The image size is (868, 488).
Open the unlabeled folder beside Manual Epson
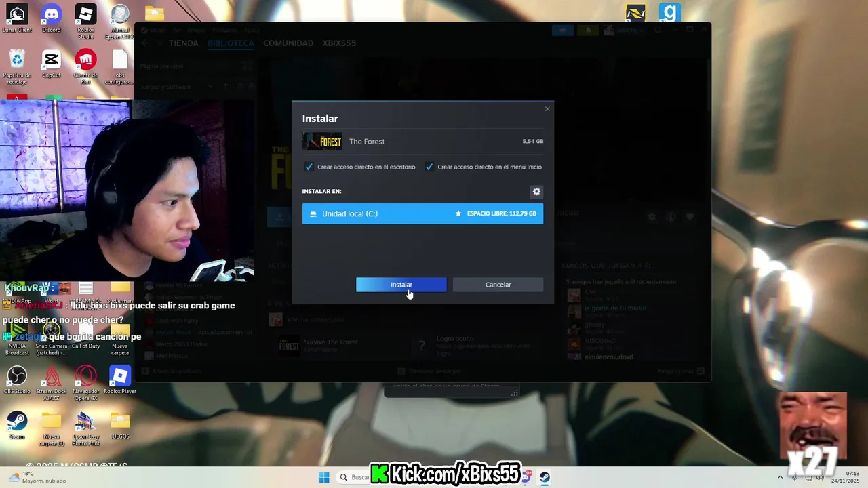(x=155, y=14)
